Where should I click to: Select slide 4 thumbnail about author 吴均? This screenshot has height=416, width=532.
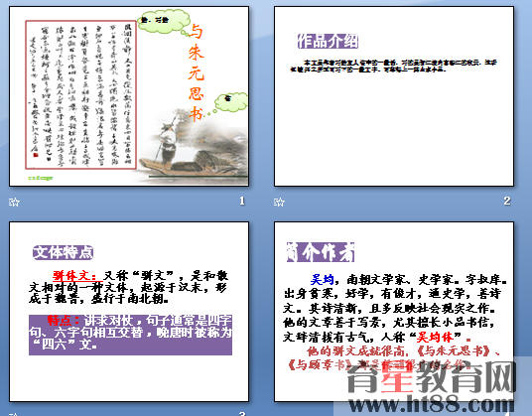point(394,312)
